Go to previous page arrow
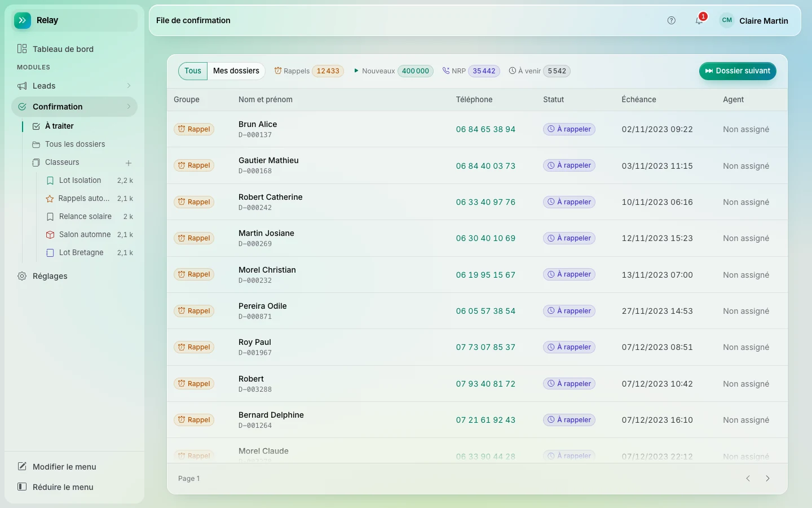Viewport: 812px width, 508px height. click(x=748, y=479)
